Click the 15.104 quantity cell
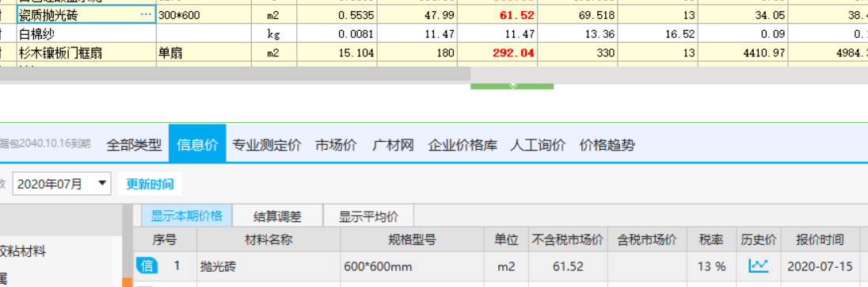The width and height of the screenshot is (868, 287). tap(337, 53)
